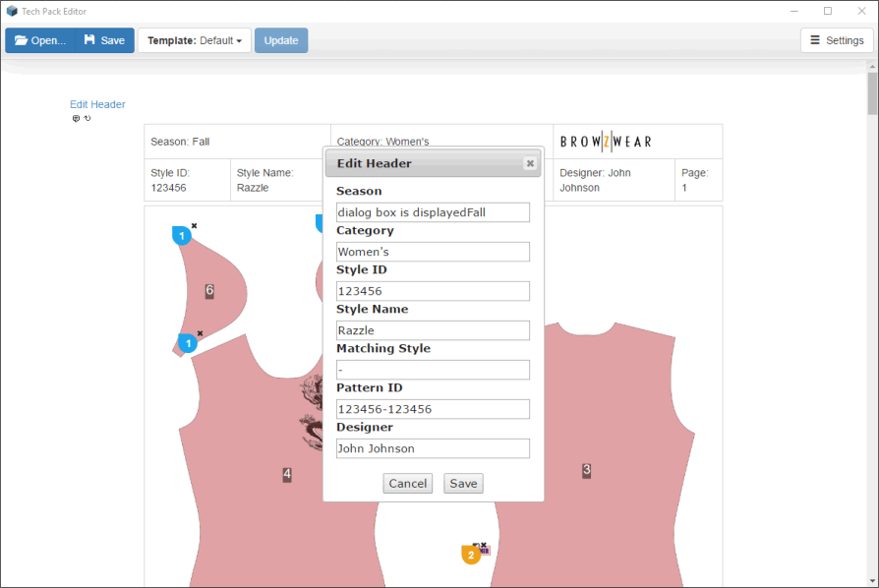Remove the top blue marker 1 via its x

pos(194,226)
